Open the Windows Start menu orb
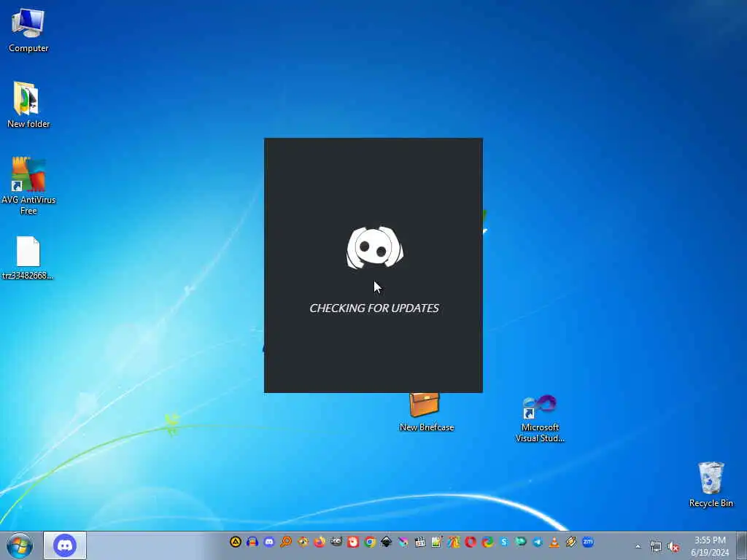The height and width of the screenshot is (560, 747). (x=20, y=545)
